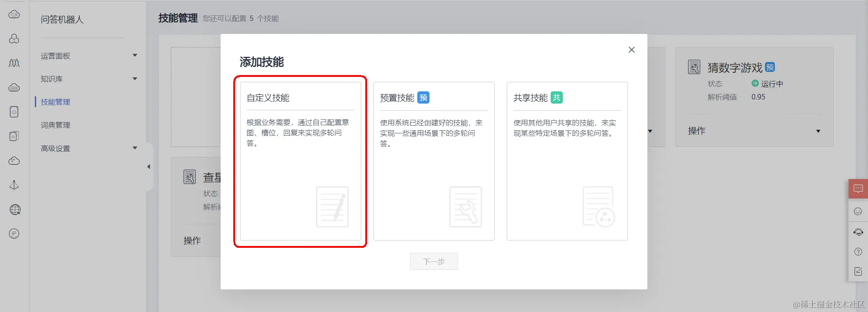The image size is (868, 312).
Task: Click the 操作 label on lower-left card
Action: pyautogui.click(x=192, y=241)
